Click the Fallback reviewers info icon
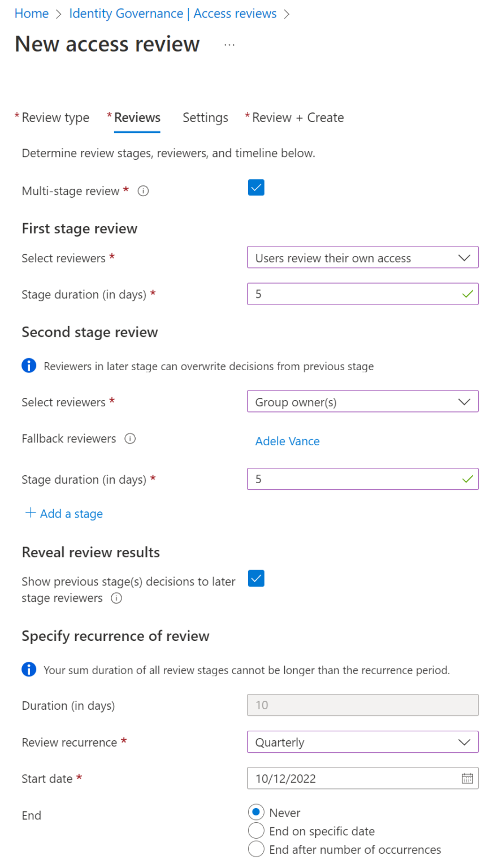The width and height of the screenshot is (503, 868). point(130,438)
